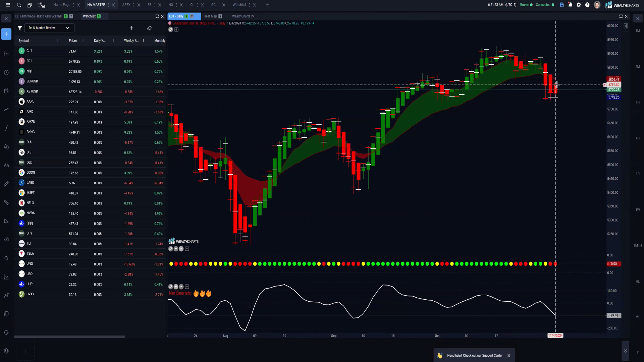Maximize the watchlist panel
This screenshot has height=362, width=644.
click(x=157, y=16)
